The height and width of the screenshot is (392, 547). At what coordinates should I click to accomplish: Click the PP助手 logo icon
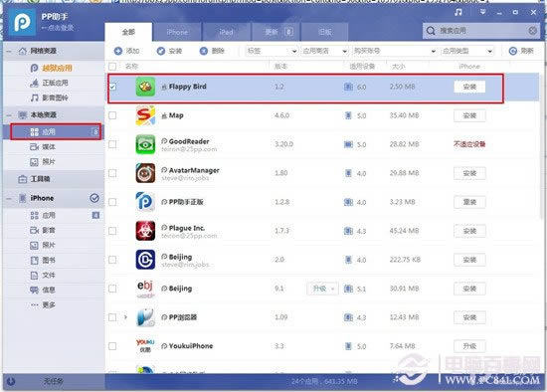[x=22, y=22]
